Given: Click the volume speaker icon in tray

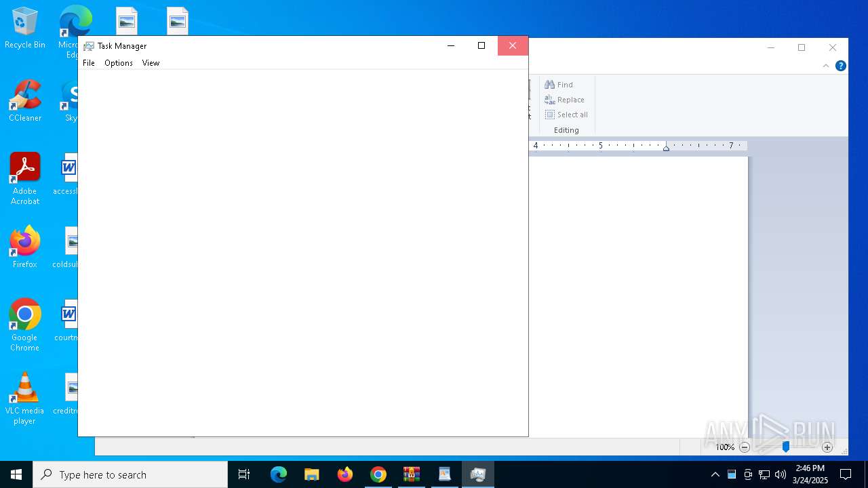Looking at the screenshot, I should (781, 474).
